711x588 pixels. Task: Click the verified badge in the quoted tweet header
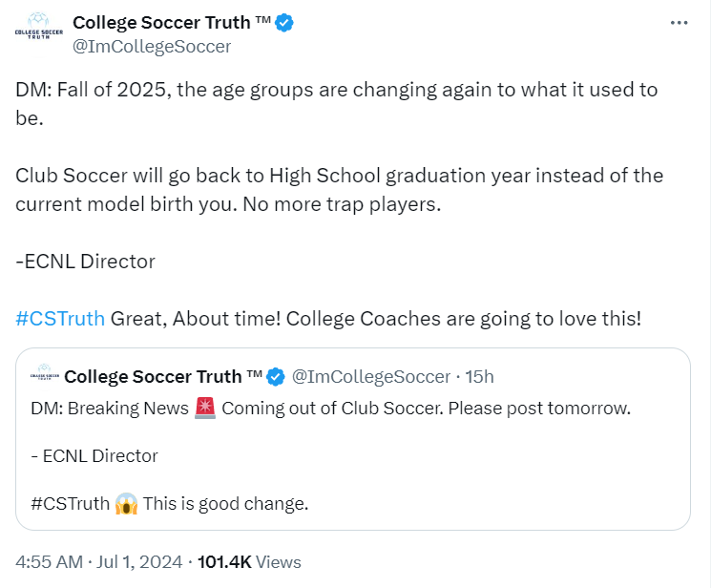click(276, 377)
